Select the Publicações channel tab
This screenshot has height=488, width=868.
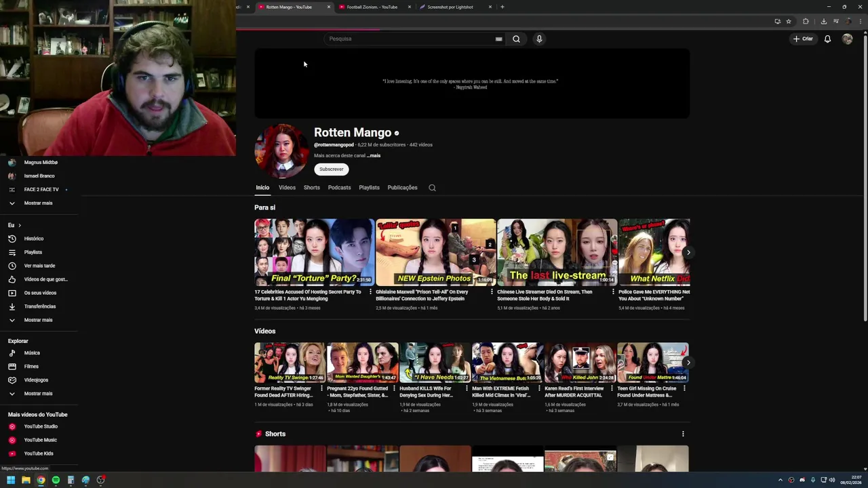click(403, 188)
